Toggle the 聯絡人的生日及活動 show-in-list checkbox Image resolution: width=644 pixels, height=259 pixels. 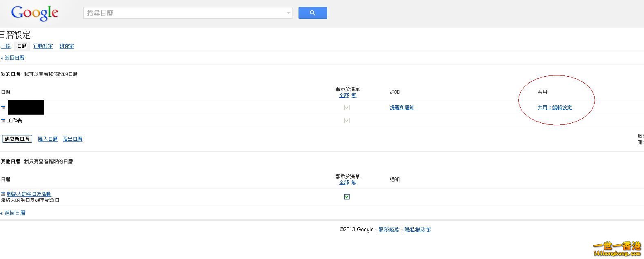(347, 197)
